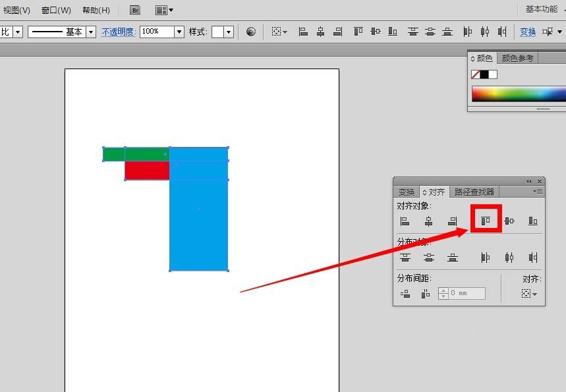The image size is (566, 392).
Task: Click horizontal align right in align panel
Action: click(x=452, y=221)
